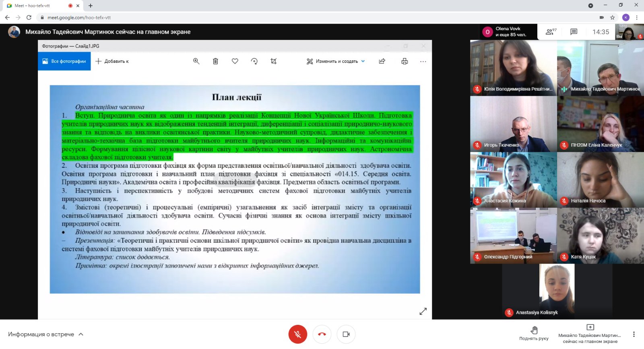Image resolution: width=644 pixels, height=349 pixels.
Task: Open Chrome profile avatar menu
Action: click(625, 17)
